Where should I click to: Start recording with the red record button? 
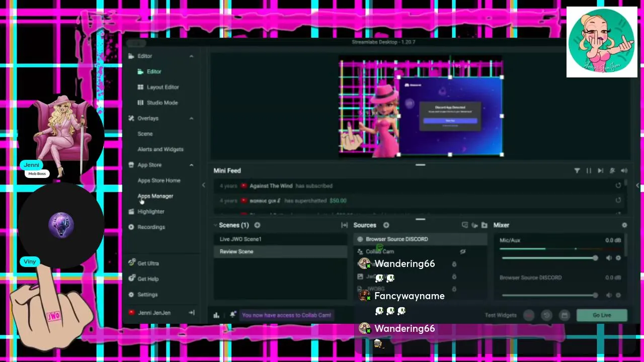tap(529, 315)
